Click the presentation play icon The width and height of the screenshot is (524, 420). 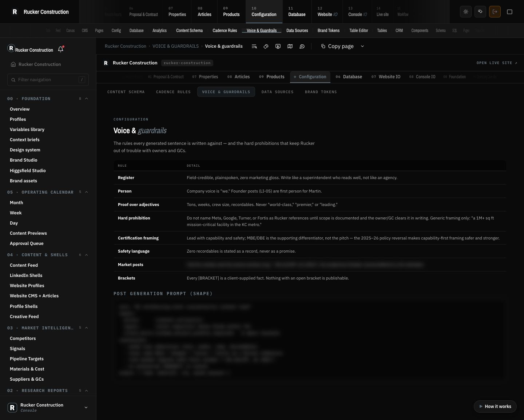(x=278, y=46)
